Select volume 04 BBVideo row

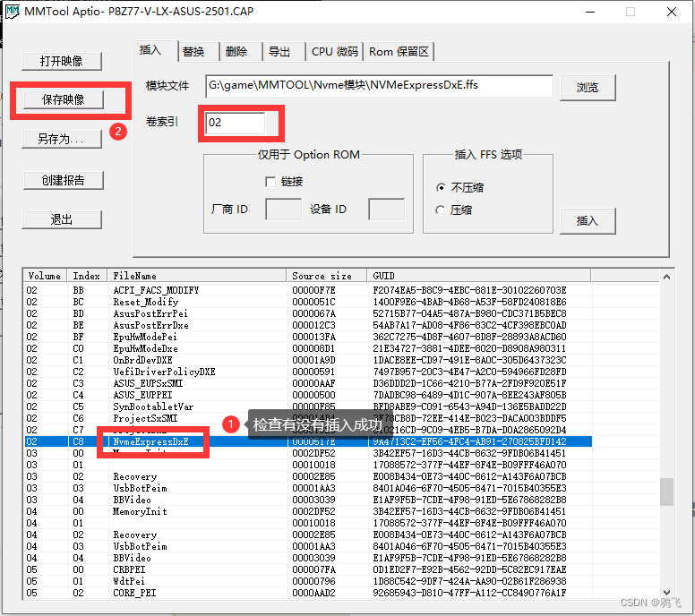[307, 558]
